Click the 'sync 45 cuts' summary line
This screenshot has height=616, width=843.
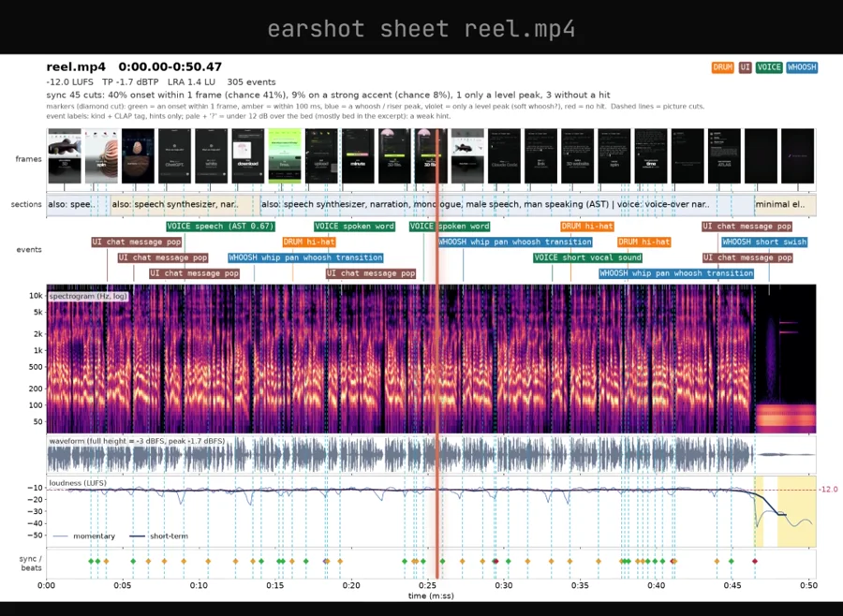pyautogui.click(x=328, y=95)
